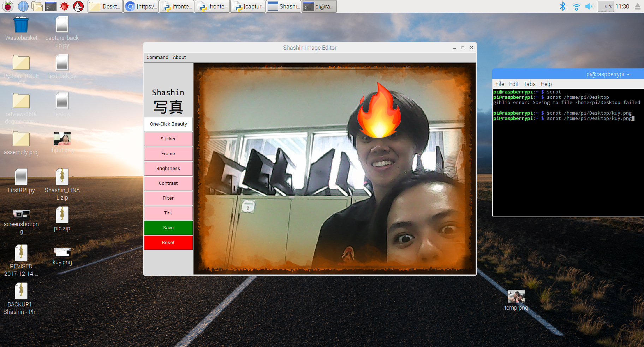Launch the web browser globe icon
Screen dimensions: 644x347
(x=23, y=6)
